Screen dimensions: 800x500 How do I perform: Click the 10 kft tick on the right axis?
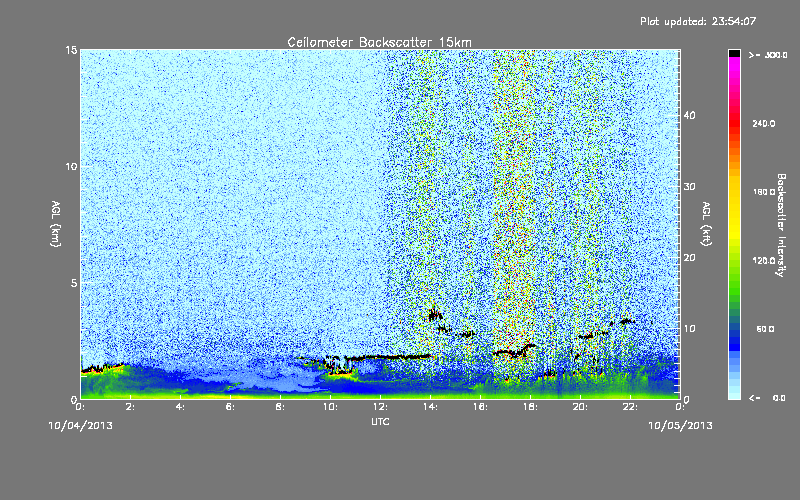pyautogui.click(x=689, y=329)
